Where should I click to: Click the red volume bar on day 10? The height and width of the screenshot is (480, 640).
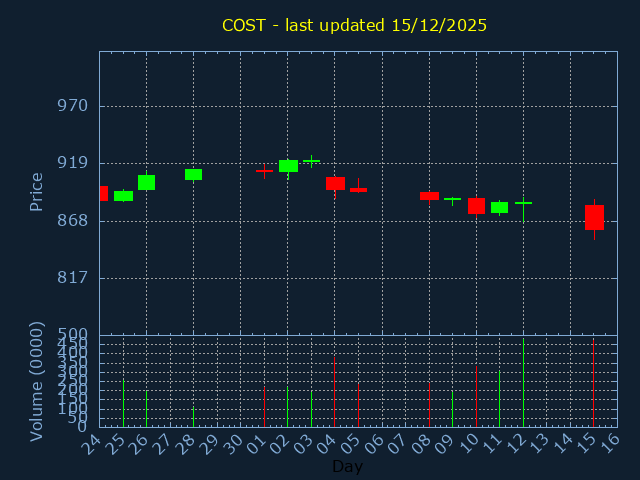(x=476, y=396)
